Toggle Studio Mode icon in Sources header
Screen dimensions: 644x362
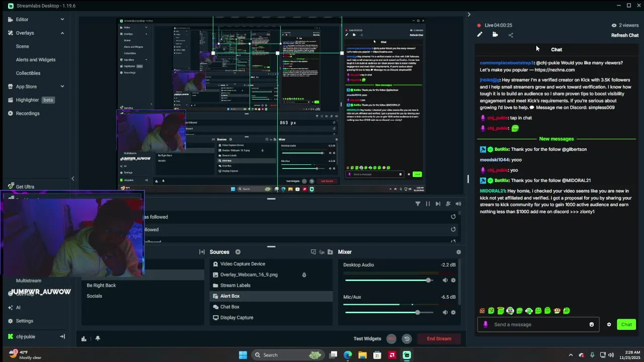pos(313,252)
